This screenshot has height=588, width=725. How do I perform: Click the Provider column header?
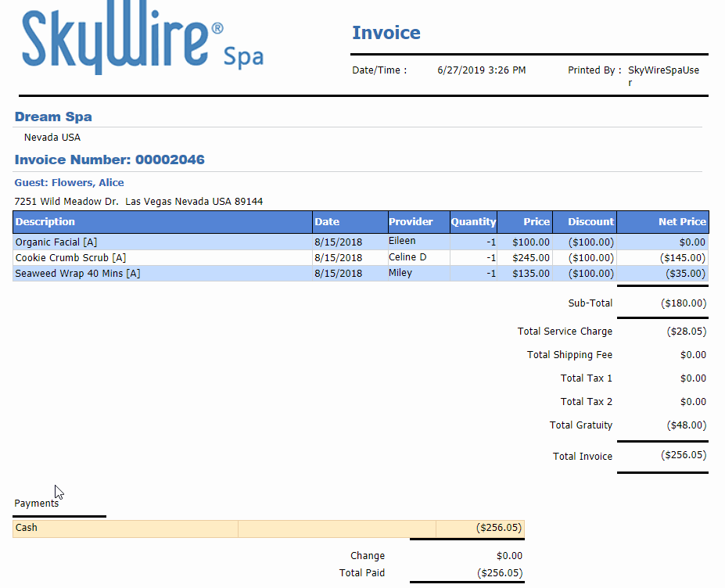click(x=411, y=222)
